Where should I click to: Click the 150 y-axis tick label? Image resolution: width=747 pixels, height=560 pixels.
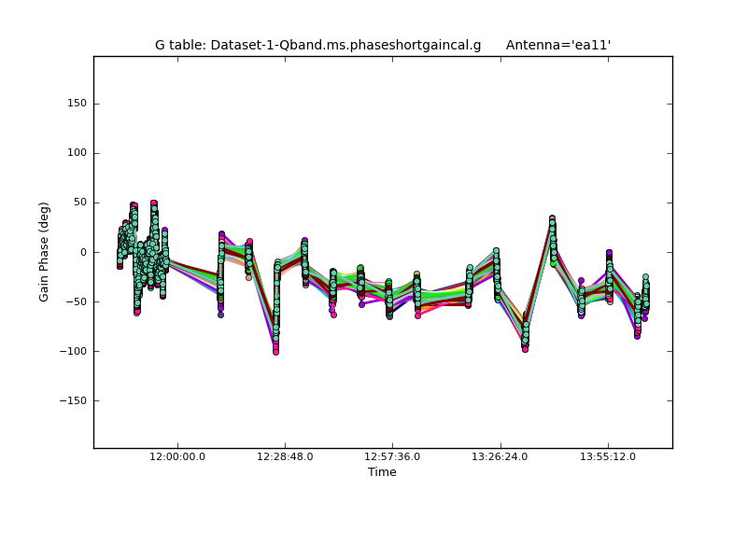76,104
